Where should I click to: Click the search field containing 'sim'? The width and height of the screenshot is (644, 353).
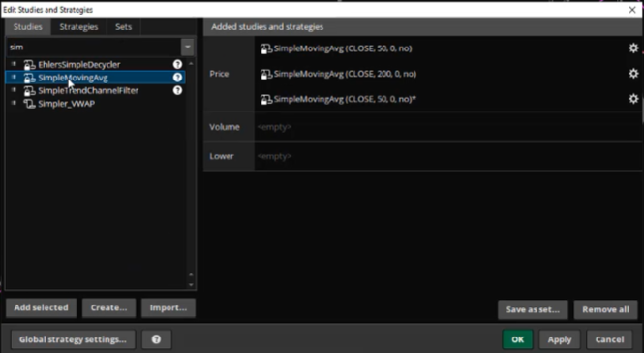[x=94, y=47]
